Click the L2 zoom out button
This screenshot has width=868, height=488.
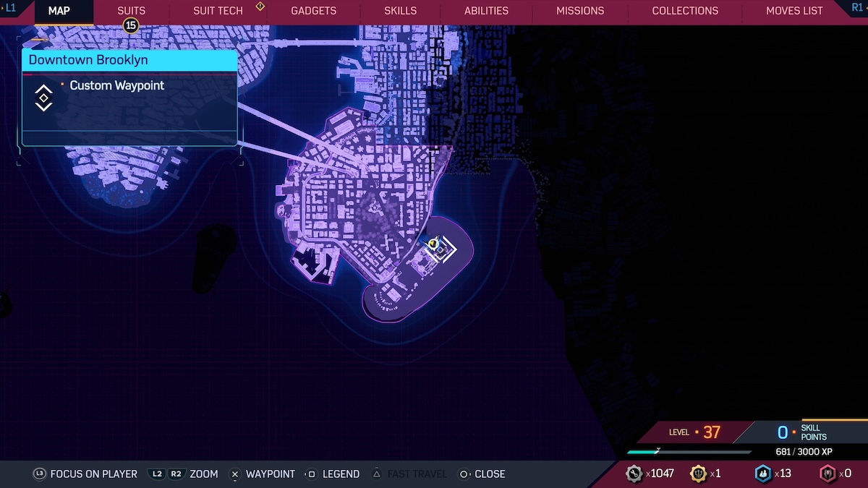157,474
